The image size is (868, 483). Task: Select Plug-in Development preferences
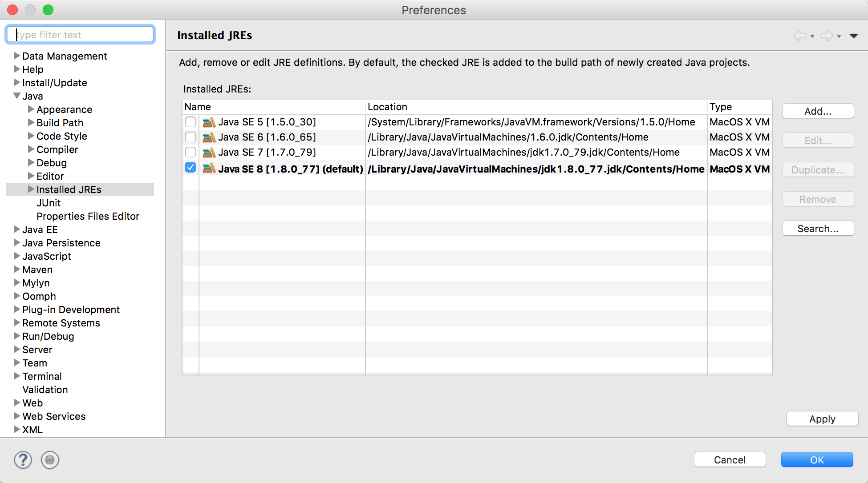coord(71,310)
